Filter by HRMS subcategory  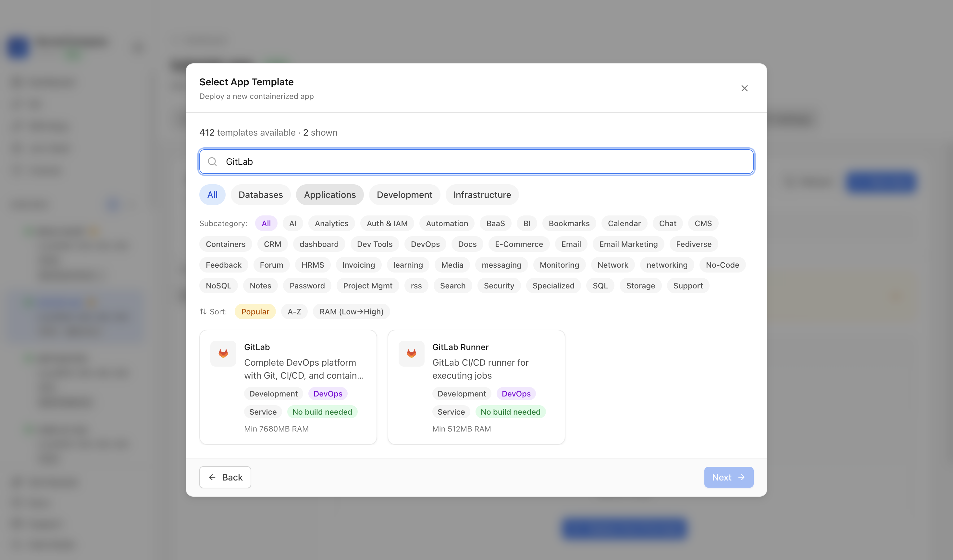point(312,265)
